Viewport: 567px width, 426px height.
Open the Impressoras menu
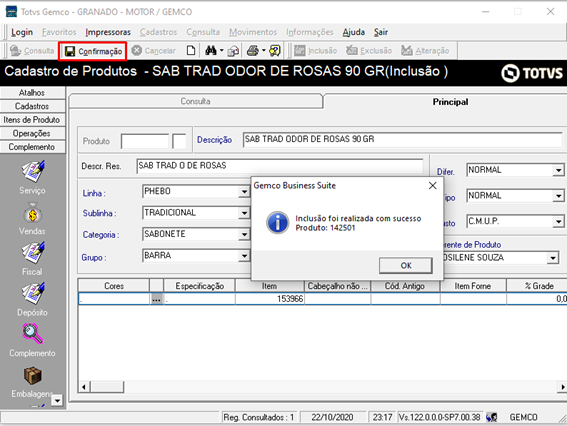tap(108, 32)
